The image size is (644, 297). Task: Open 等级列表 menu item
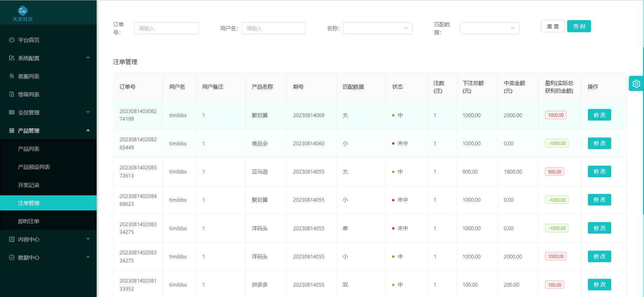[x=48, y=94]
